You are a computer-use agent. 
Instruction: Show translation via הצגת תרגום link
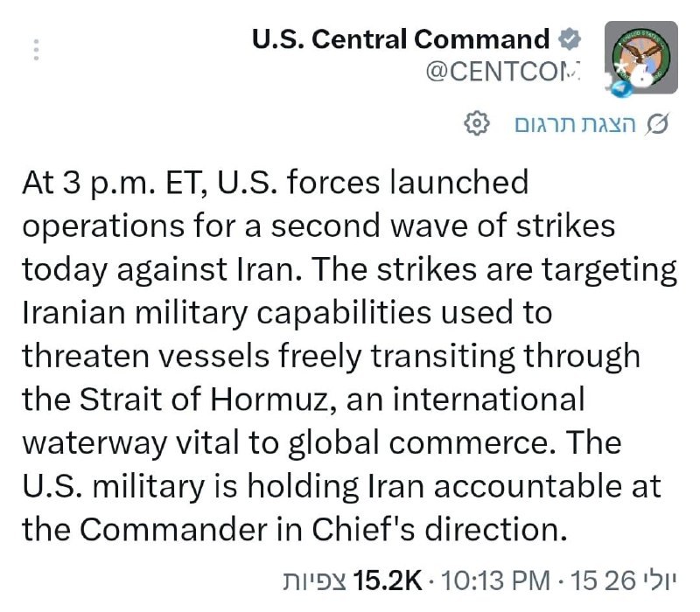(575, 124)
